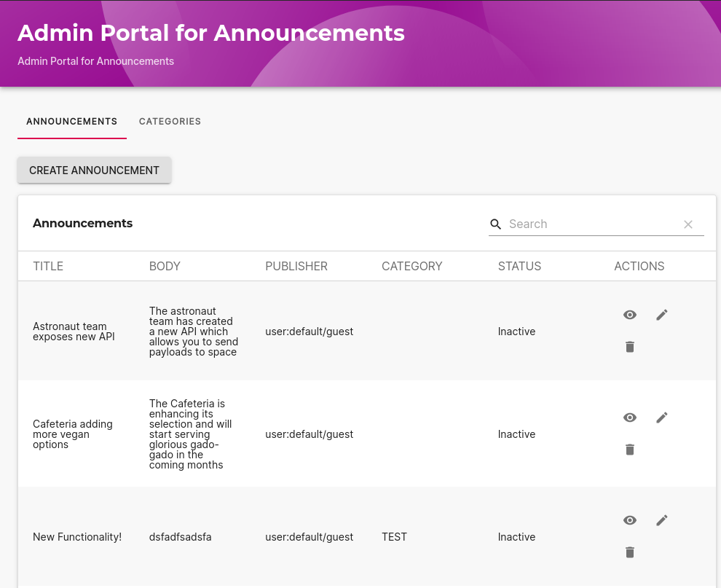The width and height of the screenshot is (721, 588).
Task: Select the New Functionality table row
Action: click(218, 537)
